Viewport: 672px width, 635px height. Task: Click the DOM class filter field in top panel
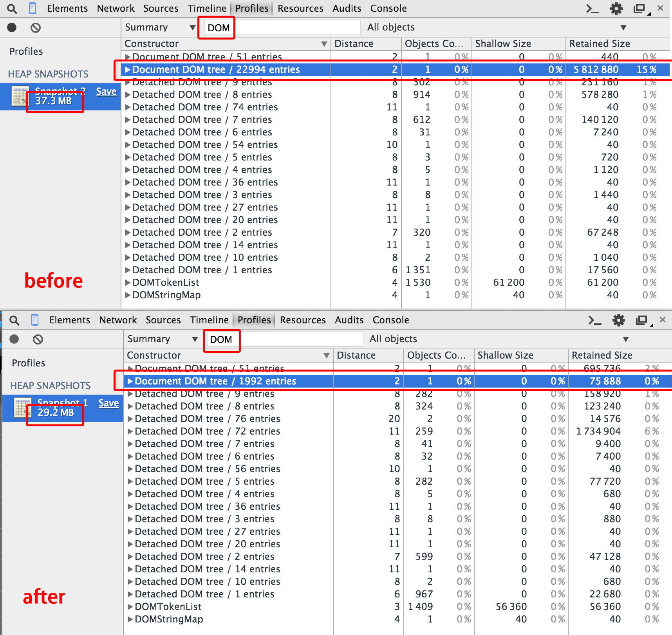[282, 27]
